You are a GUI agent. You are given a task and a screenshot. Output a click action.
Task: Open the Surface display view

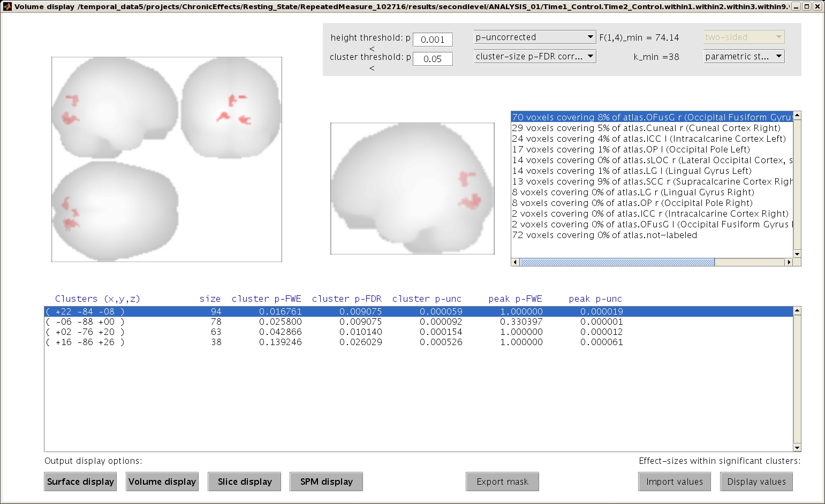(x=80, y=482)
